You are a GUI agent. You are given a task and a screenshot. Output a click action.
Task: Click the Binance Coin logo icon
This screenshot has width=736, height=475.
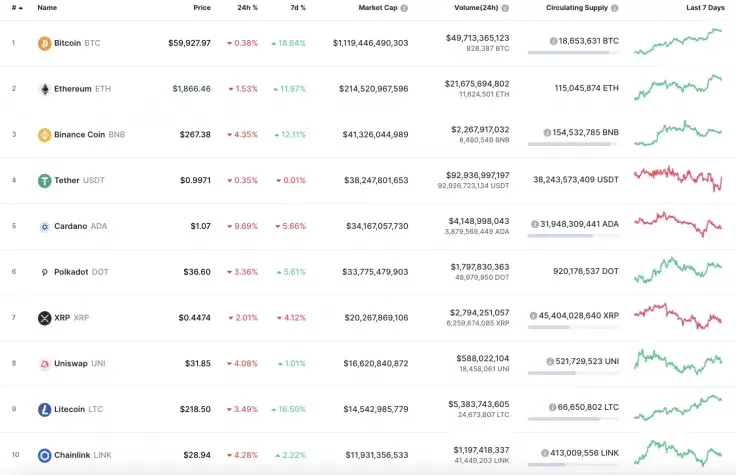point(44,135)
